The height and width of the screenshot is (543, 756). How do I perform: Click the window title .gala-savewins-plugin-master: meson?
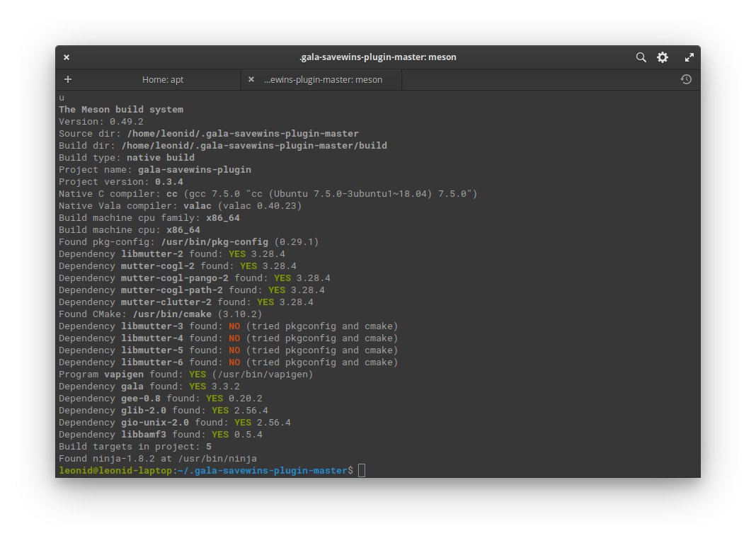[x=377, y=57]
